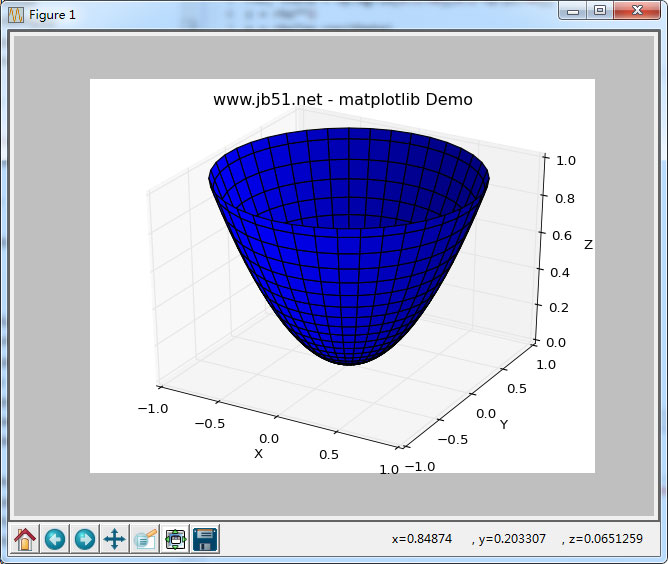Activate the Pan axes cross tool
Screen dimensions: 668x564
pyautogui.click(x=115, y=539)
